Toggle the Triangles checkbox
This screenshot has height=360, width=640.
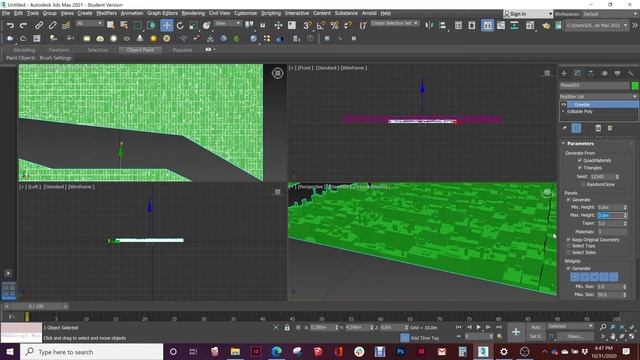580,168
